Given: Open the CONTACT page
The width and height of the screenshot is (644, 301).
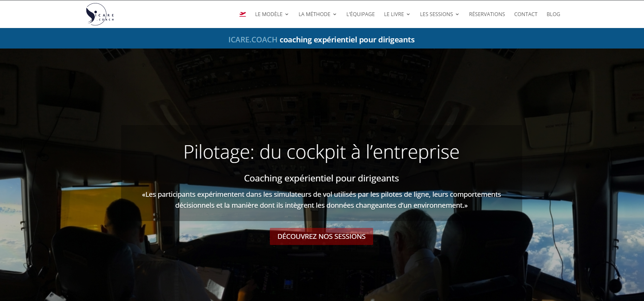Looking at the screenshot, I should 526,14.
